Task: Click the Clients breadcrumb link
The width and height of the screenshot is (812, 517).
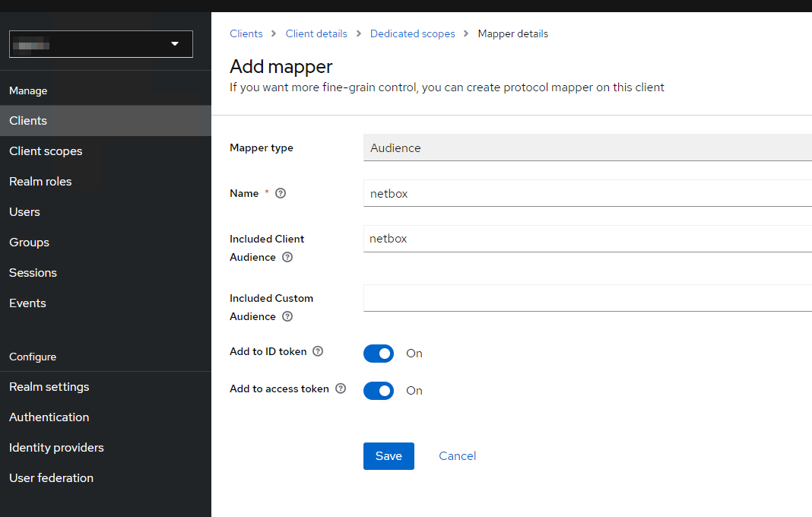Action: pyautogui.click(x=246, y=33)
